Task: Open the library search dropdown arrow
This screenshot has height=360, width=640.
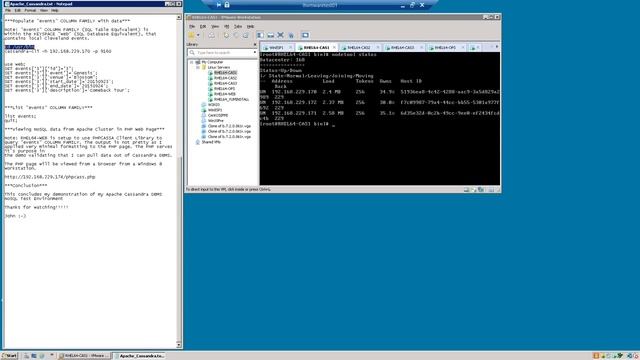Action: pyautogui.click(x=255, y=53)
